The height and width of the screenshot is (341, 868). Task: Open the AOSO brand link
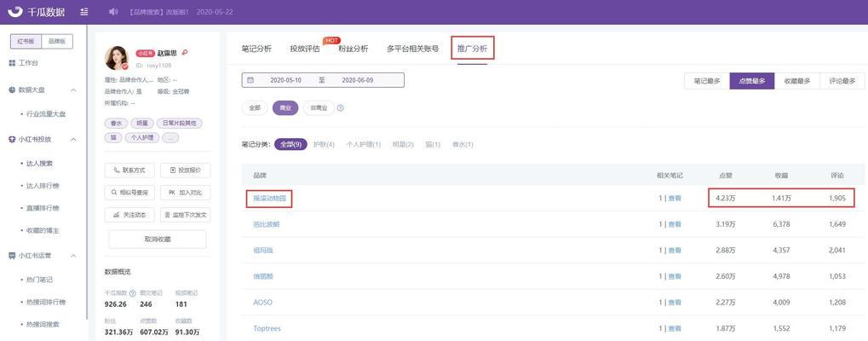click(x=262, y=303)
